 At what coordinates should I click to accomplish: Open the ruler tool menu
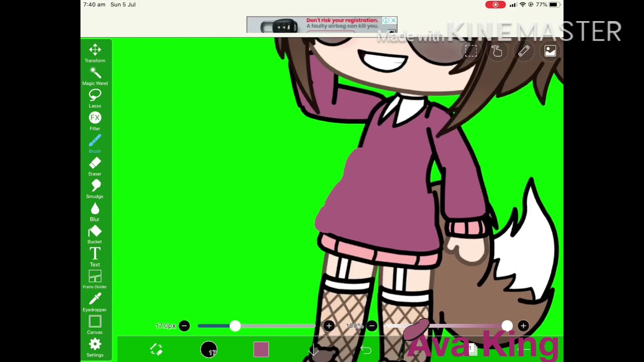coord(524,51)
